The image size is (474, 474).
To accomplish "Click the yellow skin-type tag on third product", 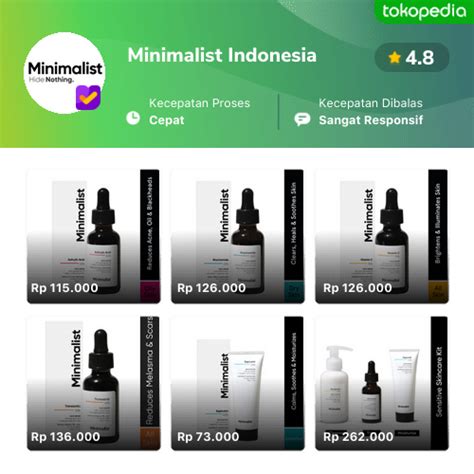I will [x=438, y=292].
